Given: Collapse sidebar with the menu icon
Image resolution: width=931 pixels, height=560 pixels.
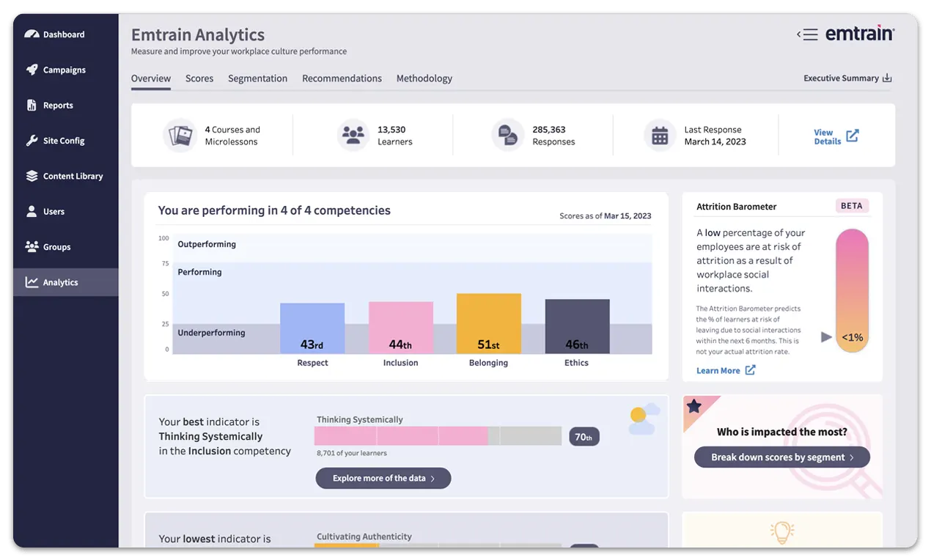Looking at the screenshot, I should click(807, 34).
